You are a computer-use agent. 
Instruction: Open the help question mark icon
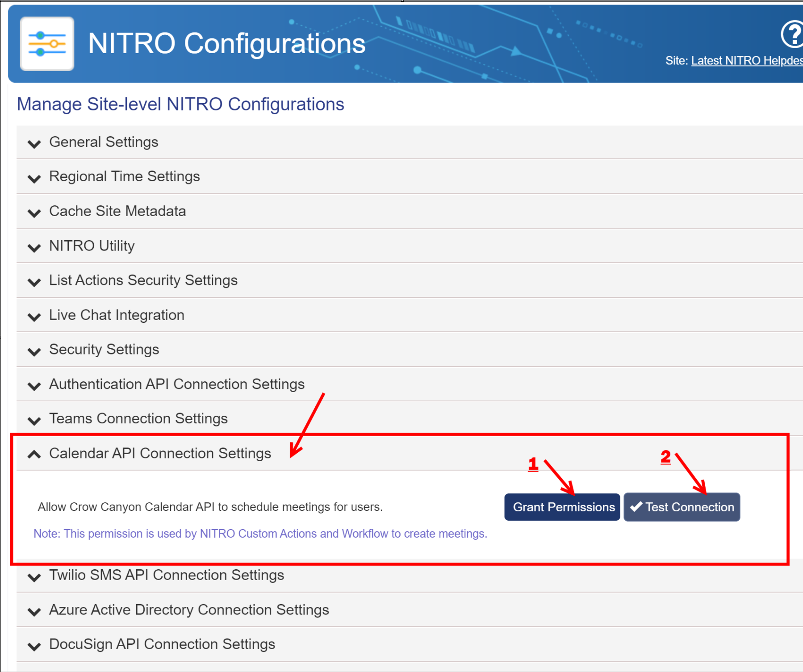[793, 34]
